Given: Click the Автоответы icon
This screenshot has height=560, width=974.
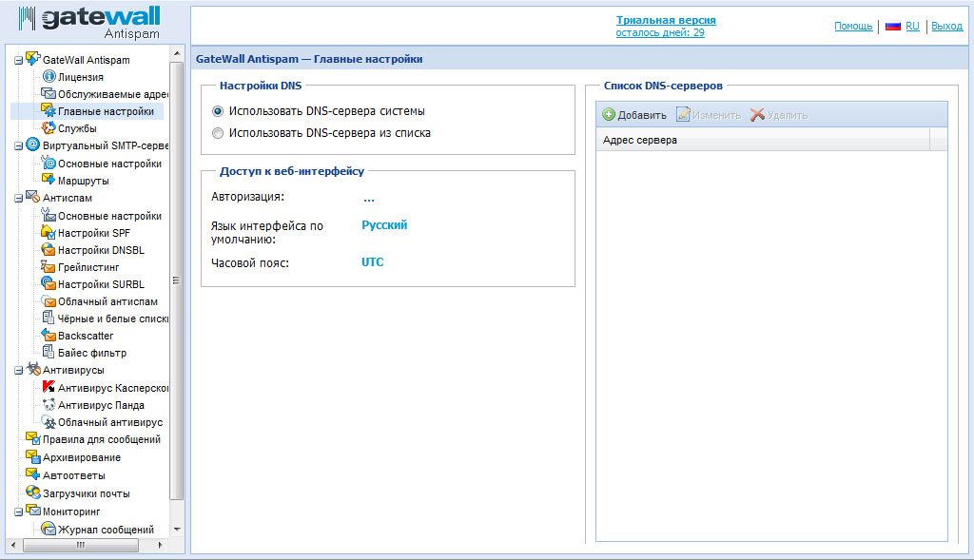Looking at the screenshot, I should click(x=33, y=474).
